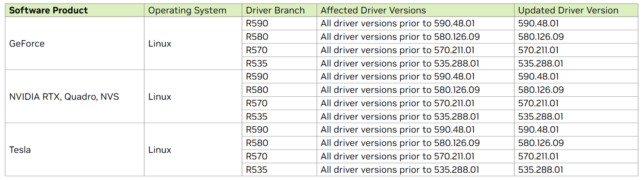The width and height of the screenshot is (644, 180).
Task: Click the Updated Driver Version header
Action: tap(568, 10)
